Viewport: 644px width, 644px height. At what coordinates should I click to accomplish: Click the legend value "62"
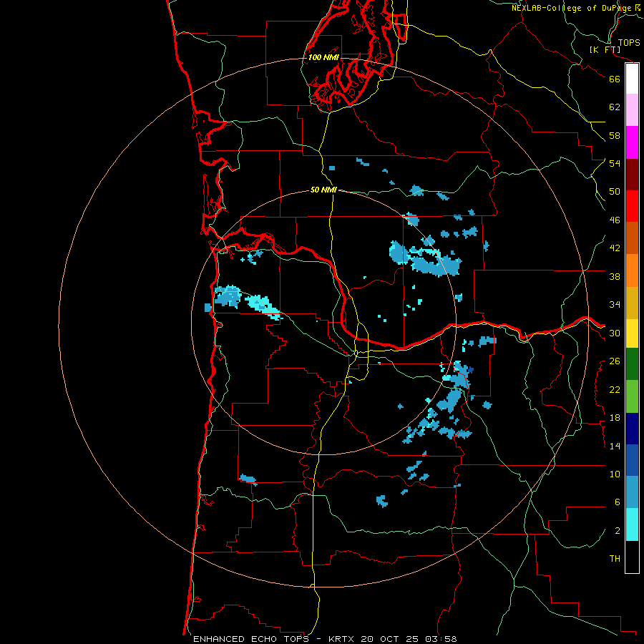pos(615,107)
